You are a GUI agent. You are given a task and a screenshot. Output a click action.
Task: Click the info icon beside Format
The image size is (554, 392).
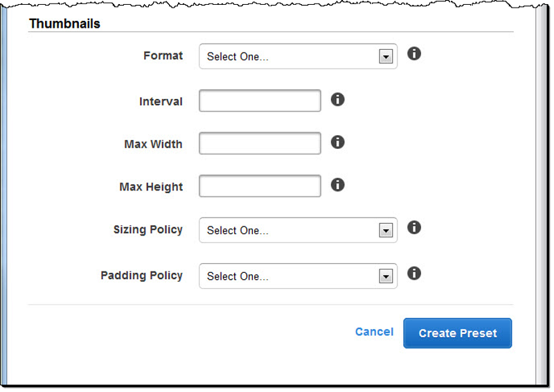coord(414,53)
